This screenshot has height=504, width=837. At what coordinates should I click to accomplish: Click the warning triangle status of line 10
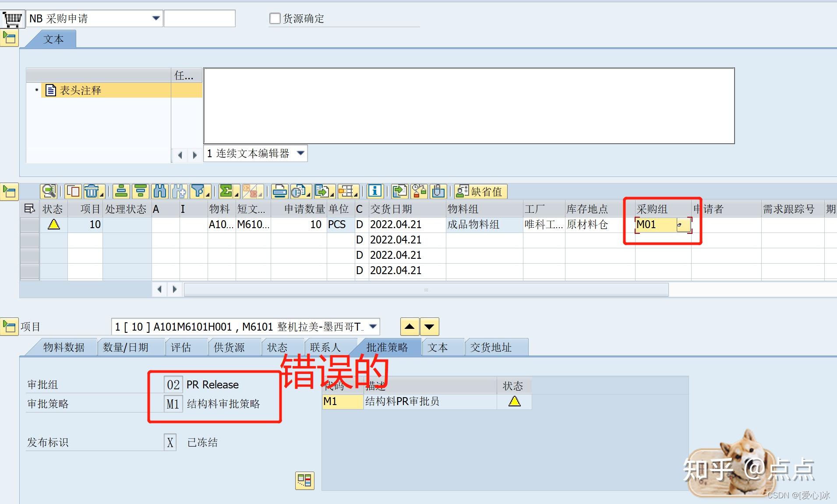(x=53, y=225)
